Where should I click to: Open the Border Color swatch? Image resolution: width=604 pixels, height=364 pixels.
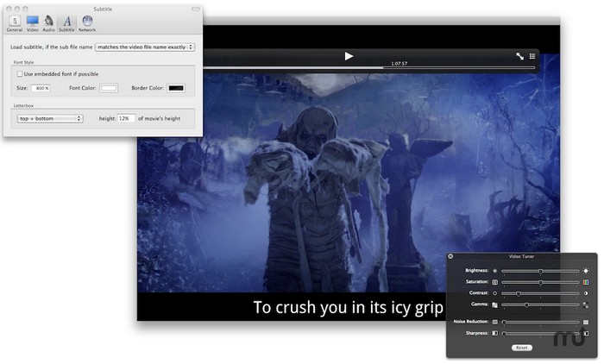(x=176, y=88)
